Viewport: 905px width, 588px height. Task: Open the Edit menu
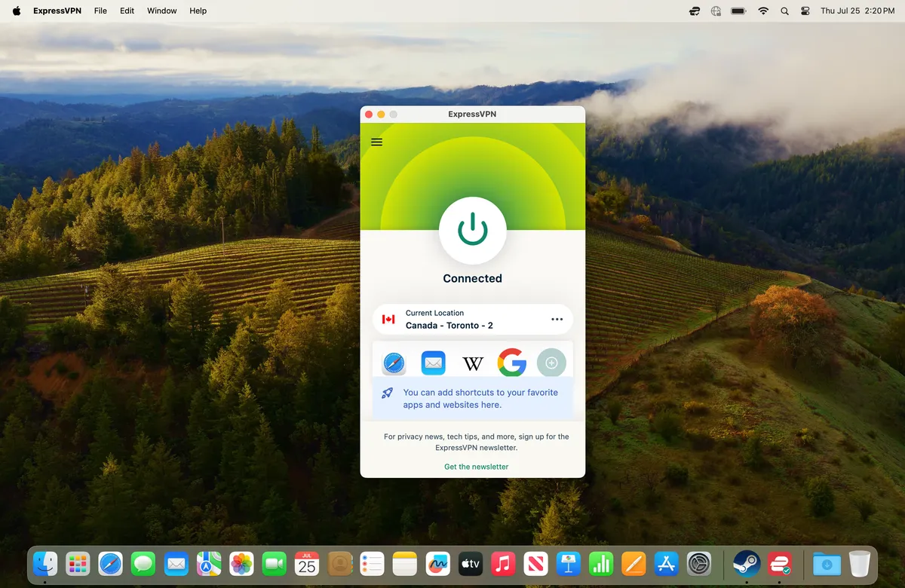[x=127, y=11]
